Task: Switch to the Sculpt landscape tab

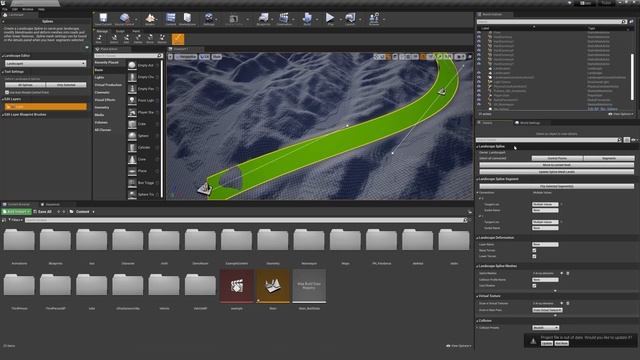Action: point(120,31)
